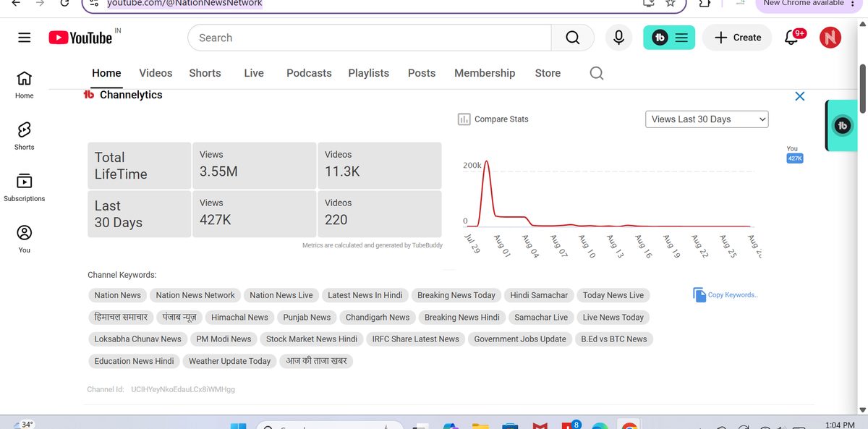
Task: Select the Today News Live keyword chip
Action: 613,295
